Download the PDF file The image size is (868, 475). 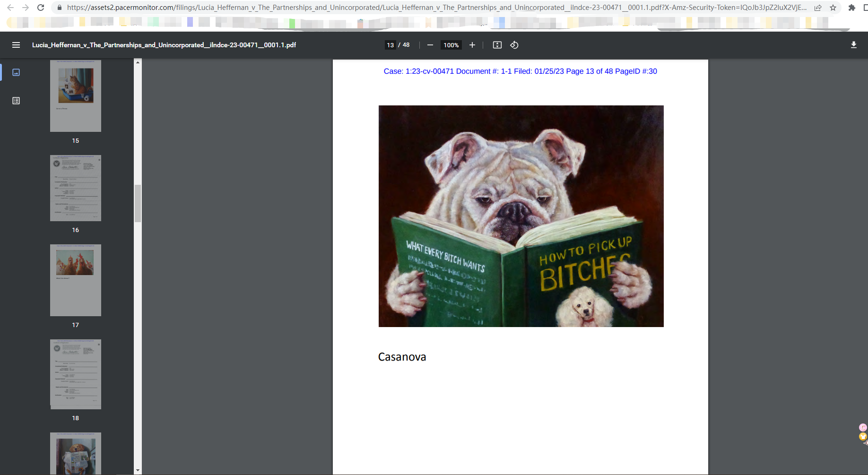pos(853,45)
